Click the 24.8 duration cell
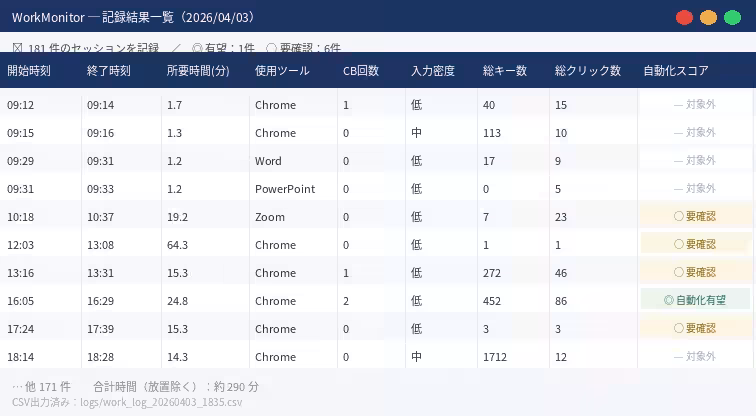 click(177, 301)
